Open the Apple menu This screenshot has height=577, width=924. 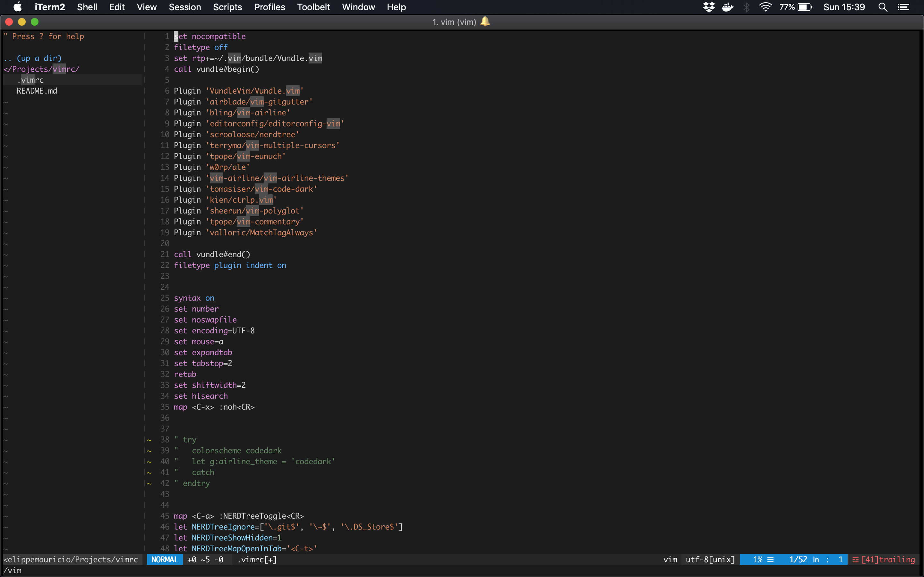pos(18,7)
